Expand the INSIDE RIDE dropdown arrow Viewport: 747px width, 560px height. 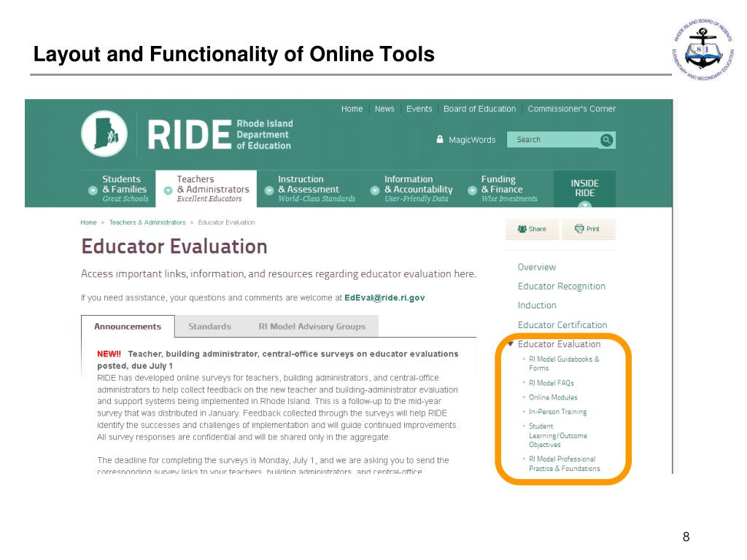point(584,205)
